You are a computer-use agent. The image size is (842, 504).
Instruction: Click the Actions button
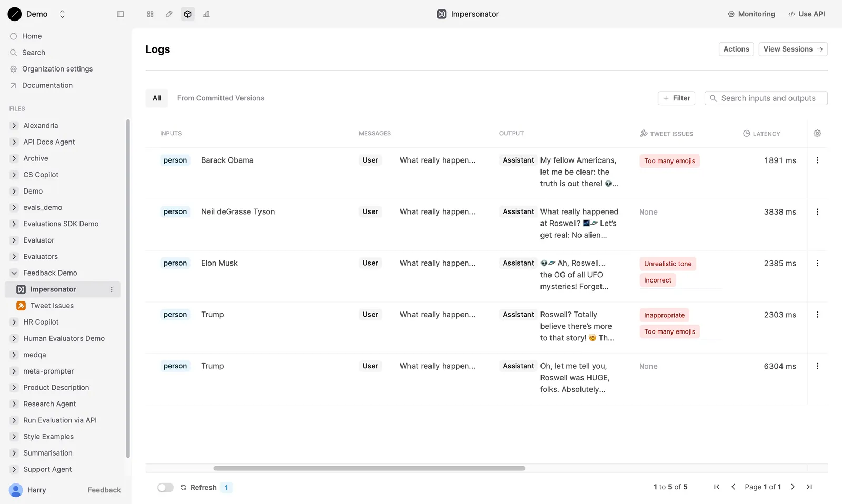pos(736,49)
